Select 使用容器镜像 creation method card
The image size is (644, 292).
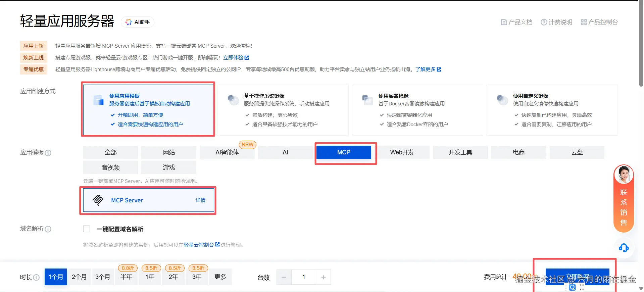417,110
